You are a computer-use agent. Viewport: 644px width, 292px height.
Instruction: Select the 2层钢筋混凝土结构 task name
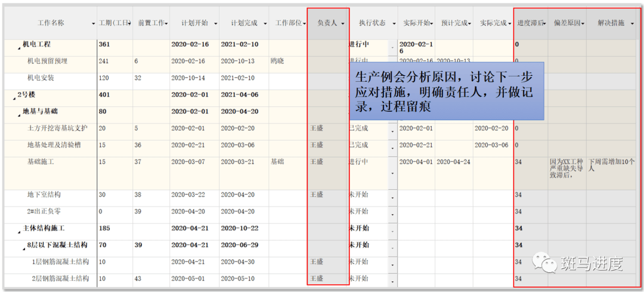click(x=61, y=278)
